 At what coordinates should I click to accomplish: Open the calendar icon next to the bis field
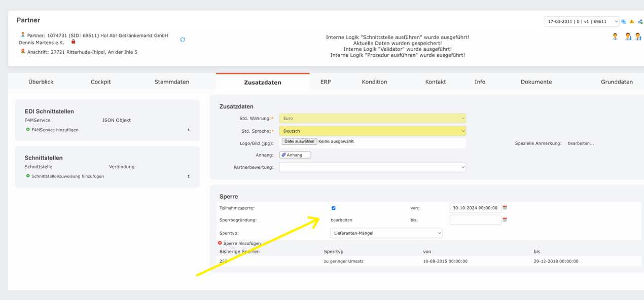(504, 219)
